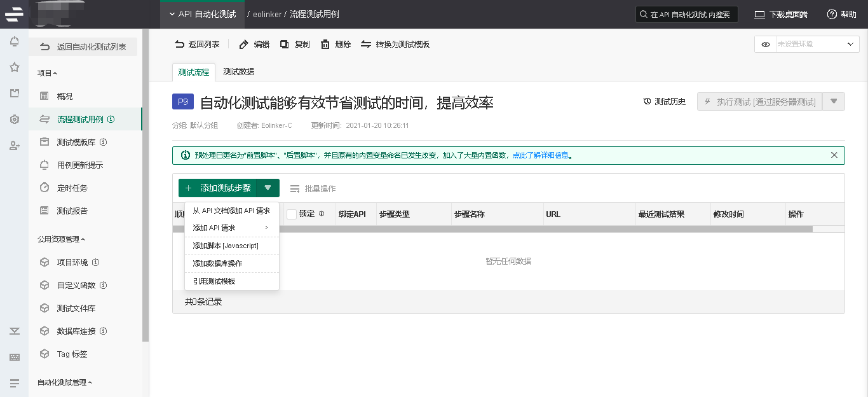Click the convert-to-template arrows icon
Viewport: 868px width, 397px height.
(x=366, y=45)
